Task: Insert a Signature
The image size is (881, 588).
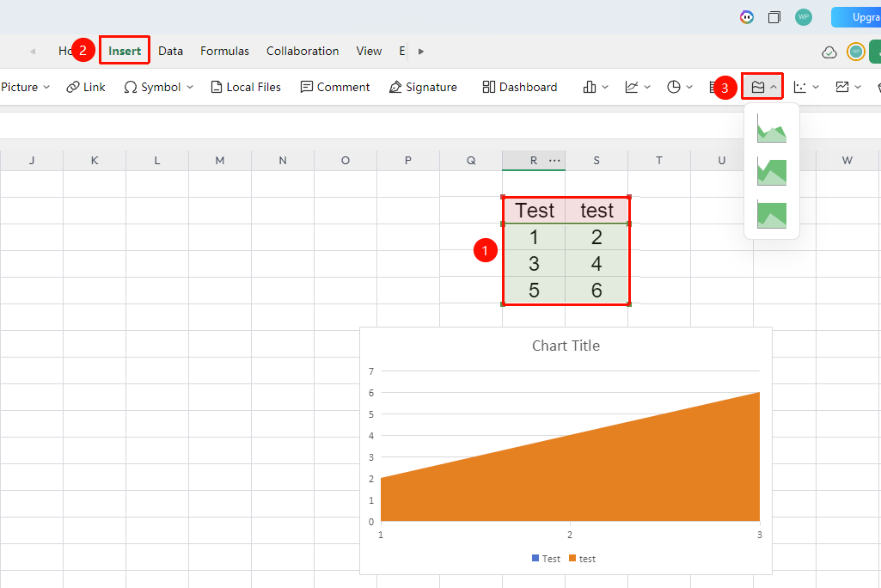Action: (423, 87)
